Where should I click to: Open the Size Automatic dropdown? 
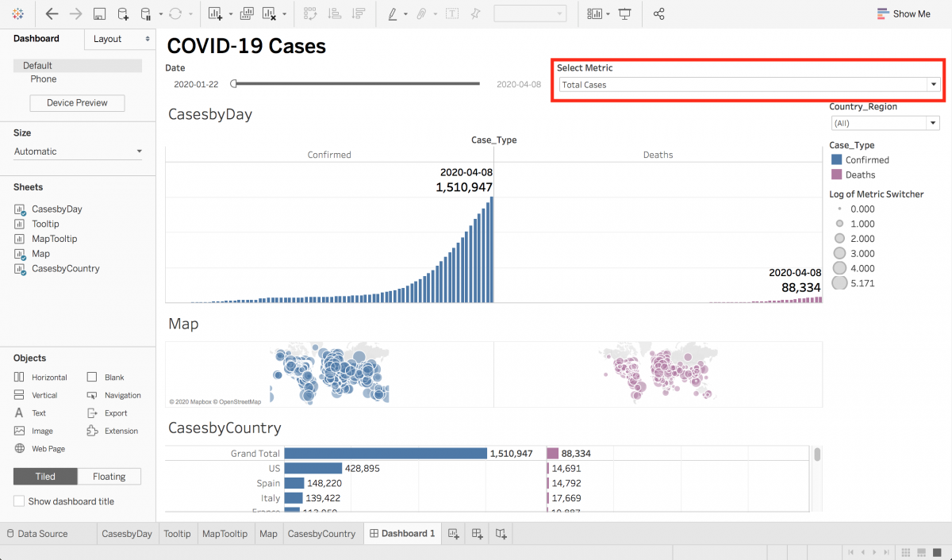[78, 152]
